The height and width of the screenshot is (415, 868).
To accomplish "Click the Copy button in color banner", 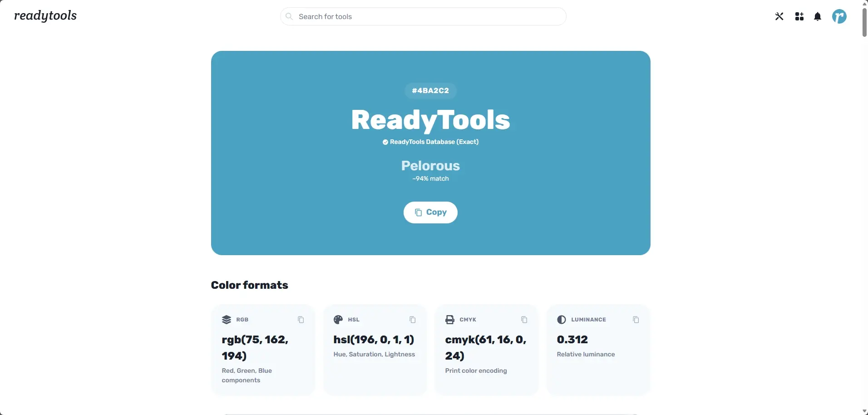I will [x=430, y=212].
